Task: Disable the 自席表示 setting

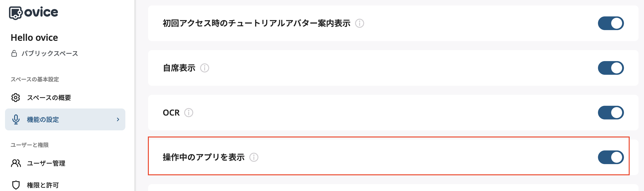Action: [611, 67]
